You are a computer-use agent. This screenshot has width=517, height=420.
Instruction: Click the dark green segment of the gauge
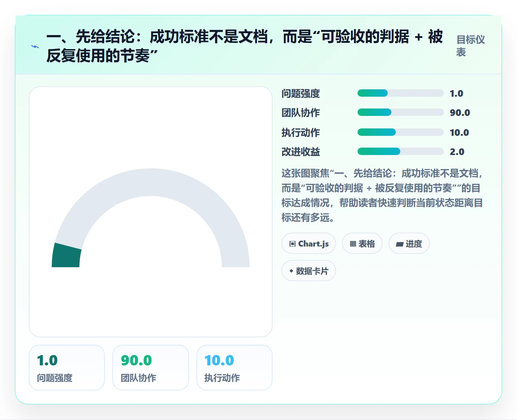point(66,255)
